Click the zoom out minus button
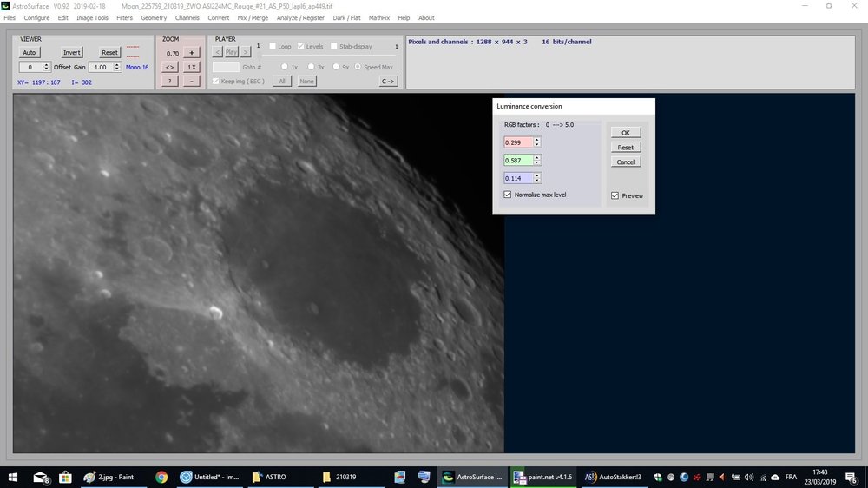This screenshot has height=488, width=868. coord(192,81)
